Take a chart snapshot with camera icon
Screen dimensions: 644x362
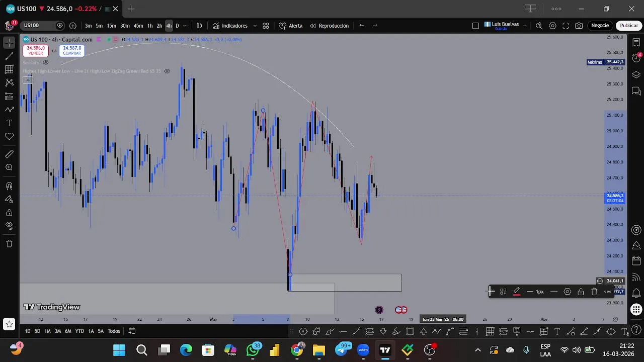click(x=579, y=26)
